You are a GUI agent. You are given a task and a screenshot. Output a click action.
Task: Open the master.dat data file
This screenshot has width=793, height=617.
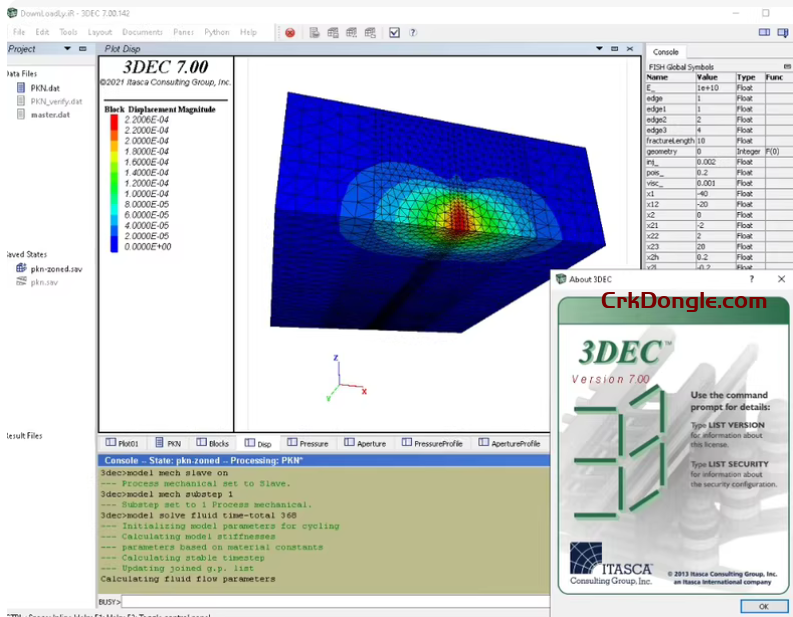(49, 114)
